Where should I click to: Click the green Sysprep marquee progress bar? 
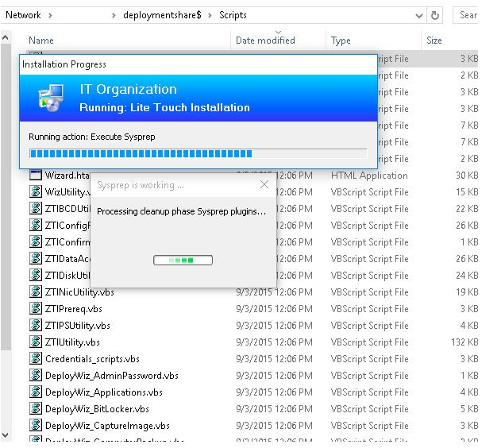183,260
